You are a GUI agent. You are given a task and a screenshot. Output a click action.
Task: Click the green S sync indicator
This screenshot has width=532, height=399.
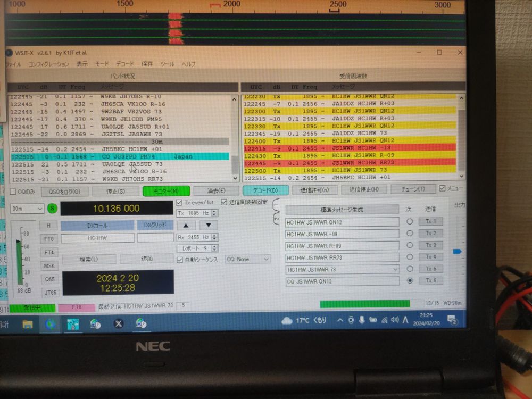tap(52, 209)
